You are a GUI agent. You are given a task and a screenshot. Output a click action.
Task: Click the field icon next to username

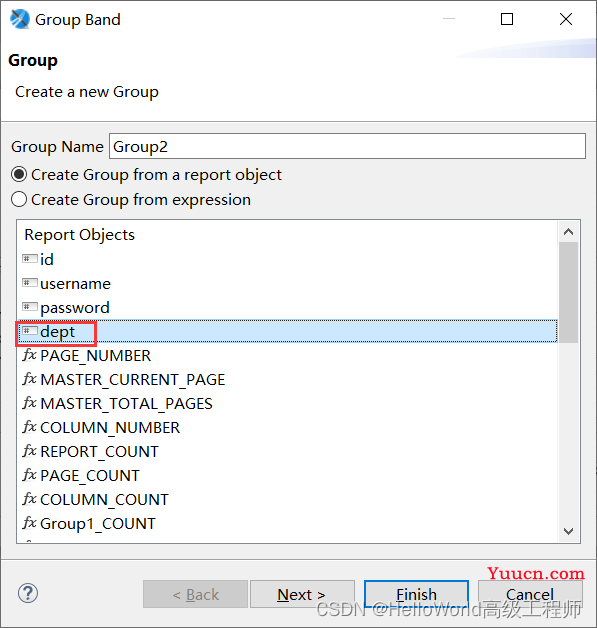pos(30,283)
